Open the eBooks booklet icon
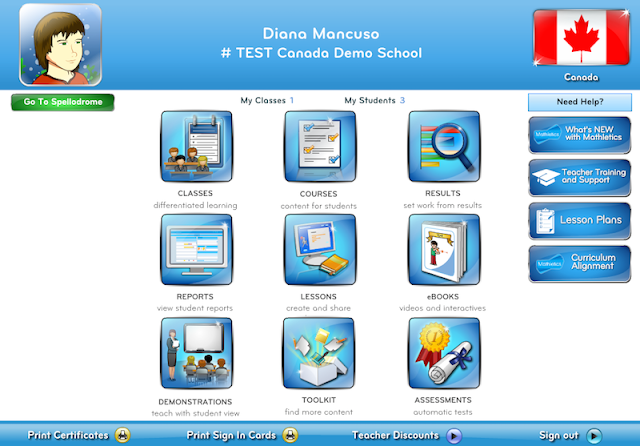Image resolution: width=640 pixels, height=446 pixels. (444, 249)
